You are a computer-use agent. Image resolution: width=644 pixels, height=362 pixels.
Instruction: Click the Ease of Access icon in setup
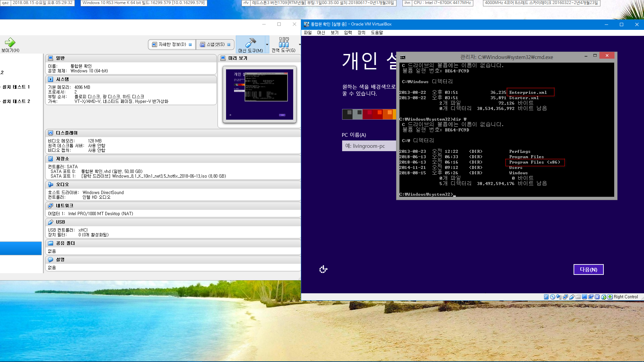tap(323, 269)
